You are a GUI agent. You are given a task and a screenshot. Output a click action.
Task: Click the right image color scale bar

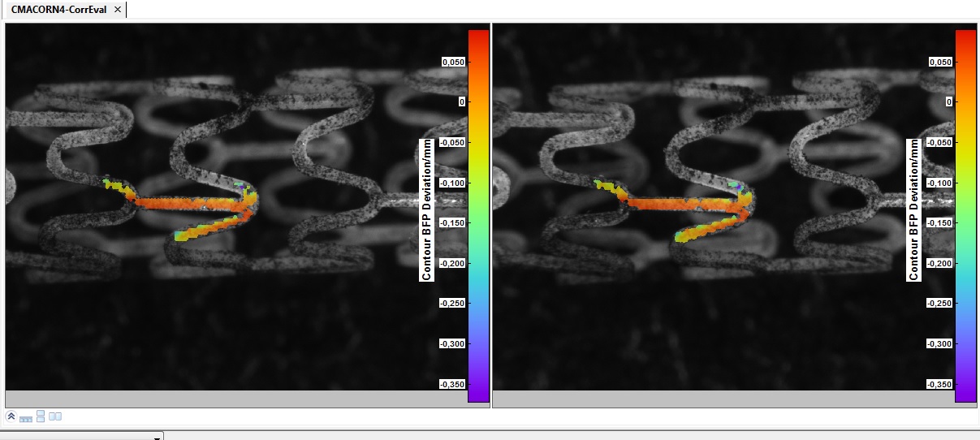[x=965, y=216]
